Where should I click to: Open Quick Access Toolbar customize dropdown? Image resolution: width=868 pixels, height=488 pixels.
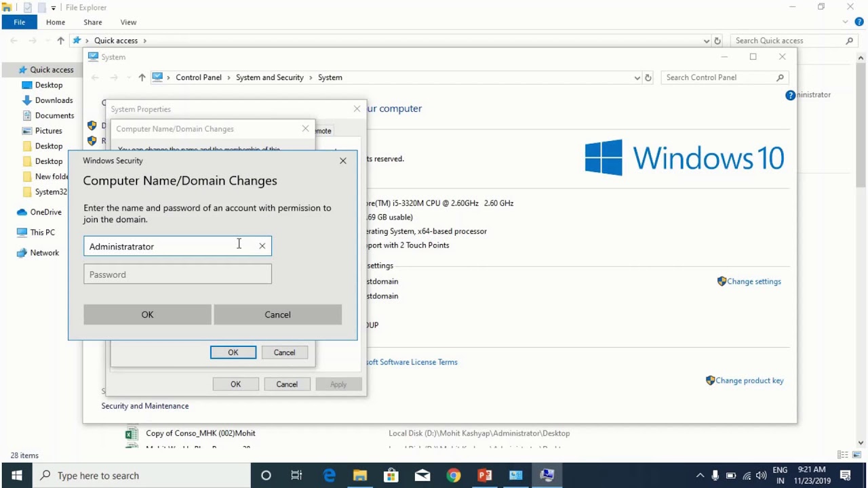click(53, 7)
